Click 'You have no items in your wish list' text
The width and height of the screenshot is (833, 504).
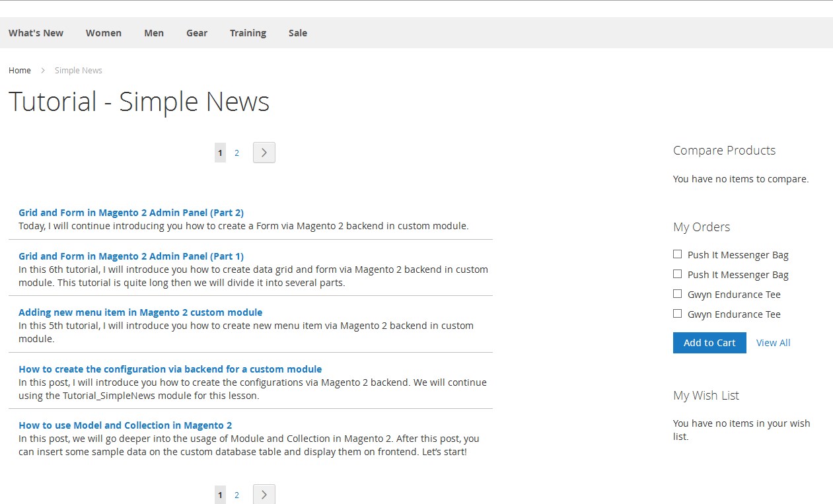pyautogui.click(x=741, y=430)
